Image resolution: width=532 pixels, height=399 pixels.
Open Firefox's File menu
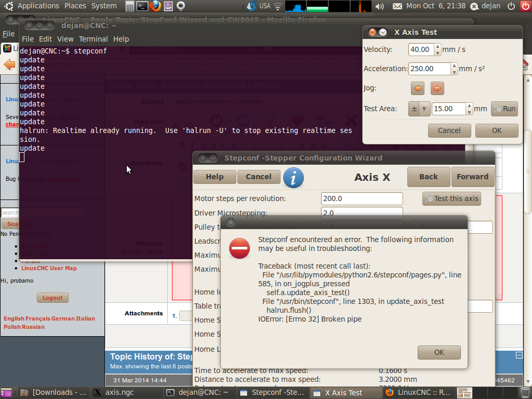[8, 34]
